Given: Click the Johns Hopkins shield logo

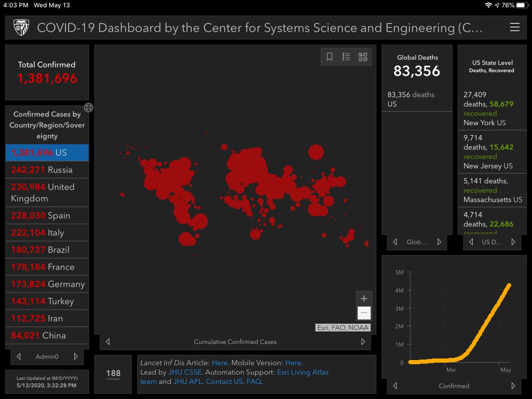Looking at the screenshot, I should tap(21, 28).
